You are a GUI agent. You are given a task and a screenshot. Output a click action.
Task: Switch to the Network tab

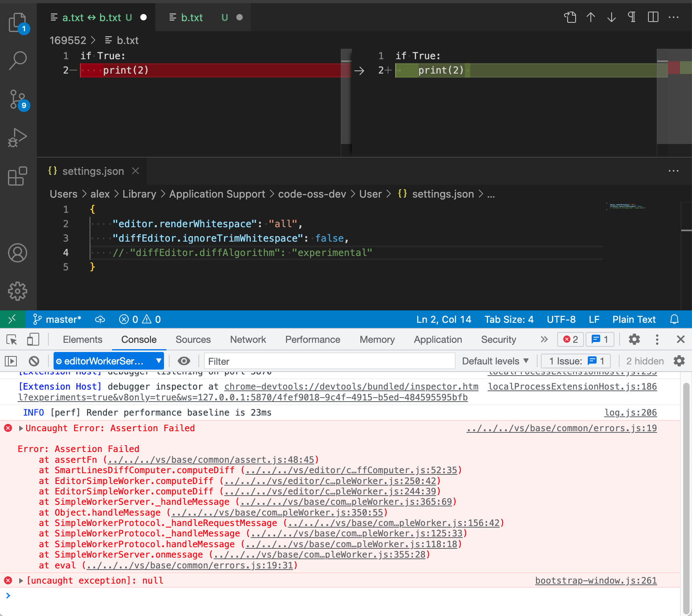[248, 339]
